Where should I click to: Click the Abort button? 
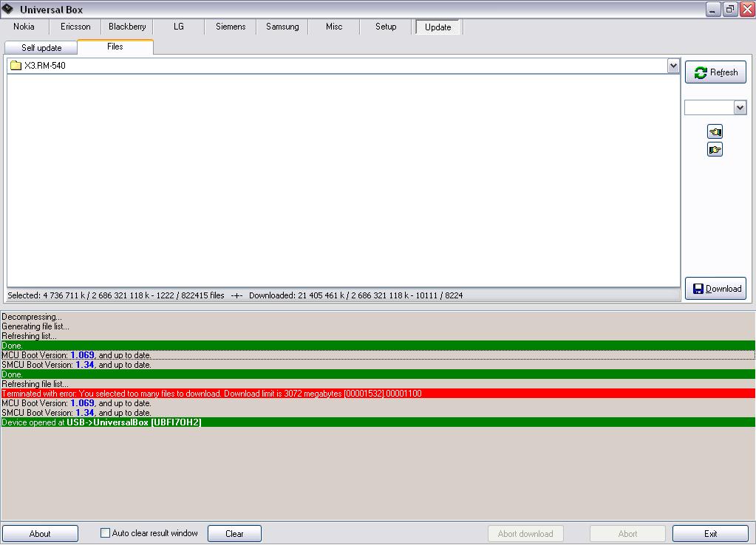pyautogui.click(x=627, y=533)
